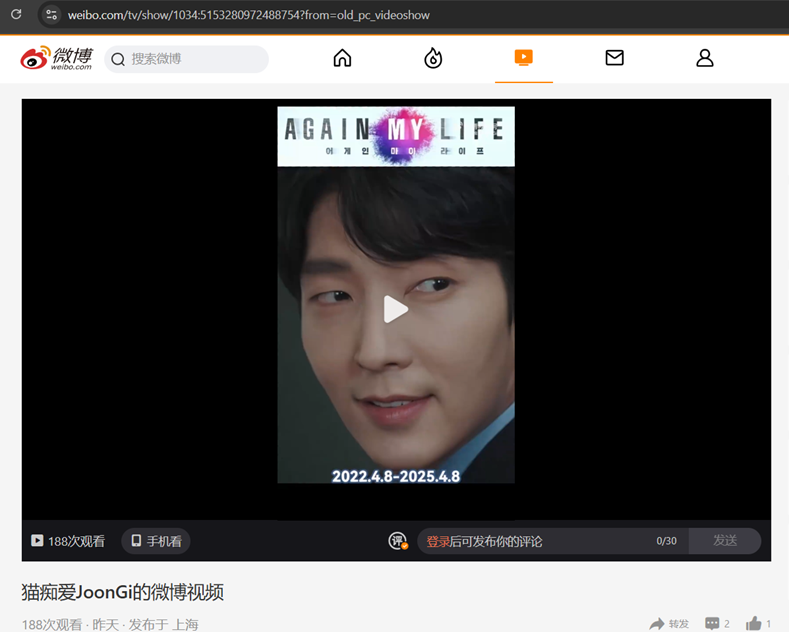Select the orange Video tab
The image size is (789, 632).
coord(523,58)
